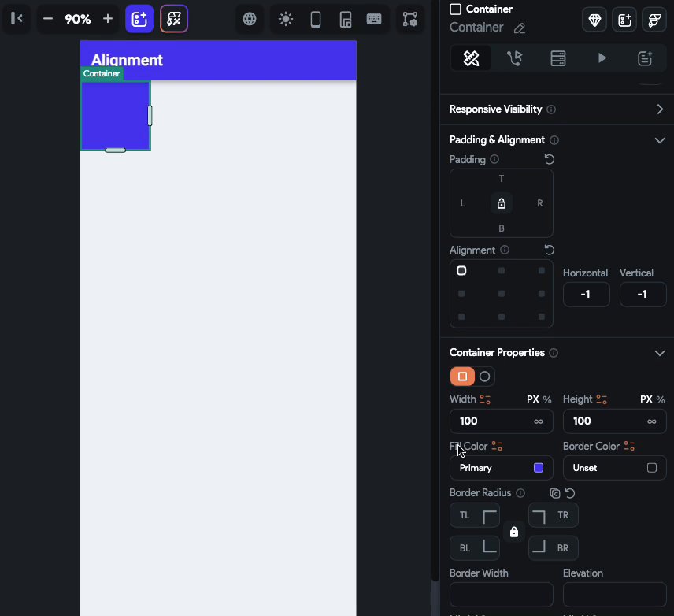The height and width of the screenshot is (616, 674).
Task: Click the Horizontal alignment value field
Action: pyautogui.click(x=586, y=295)
